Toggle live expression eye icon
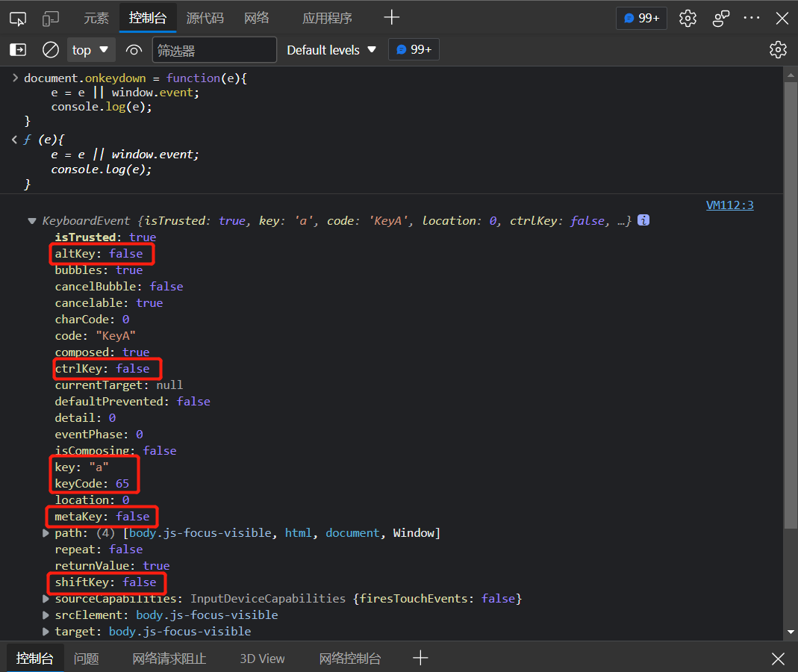Screen dimensions: 798x672 tap(134, 50)
